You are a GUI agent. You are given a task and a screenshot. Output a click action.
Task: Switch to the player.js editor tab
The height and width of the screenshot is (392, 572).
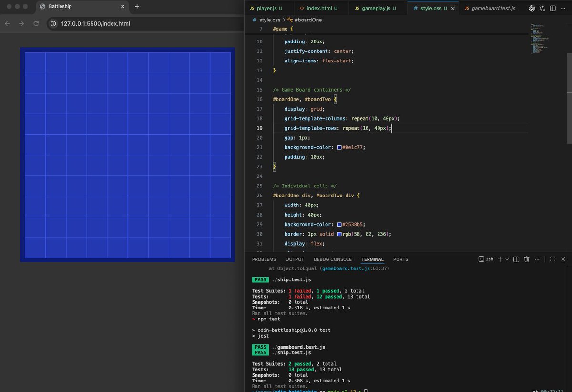click(x=268, y=9)
